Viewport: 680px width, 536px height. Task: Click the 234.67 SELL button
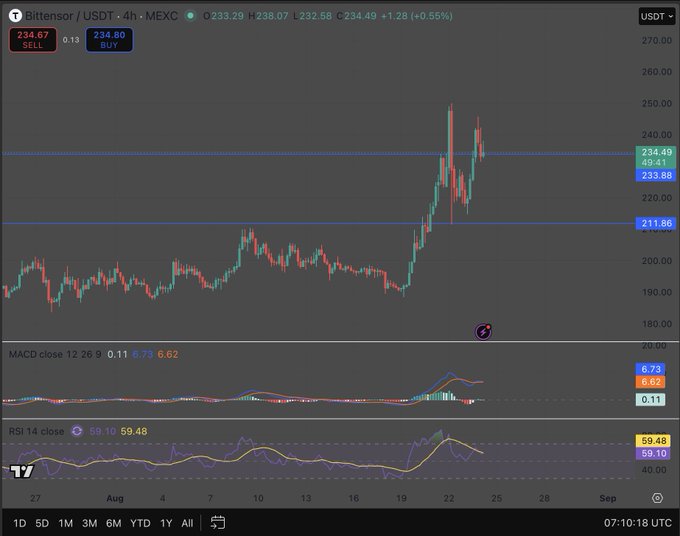coord(33,39)
